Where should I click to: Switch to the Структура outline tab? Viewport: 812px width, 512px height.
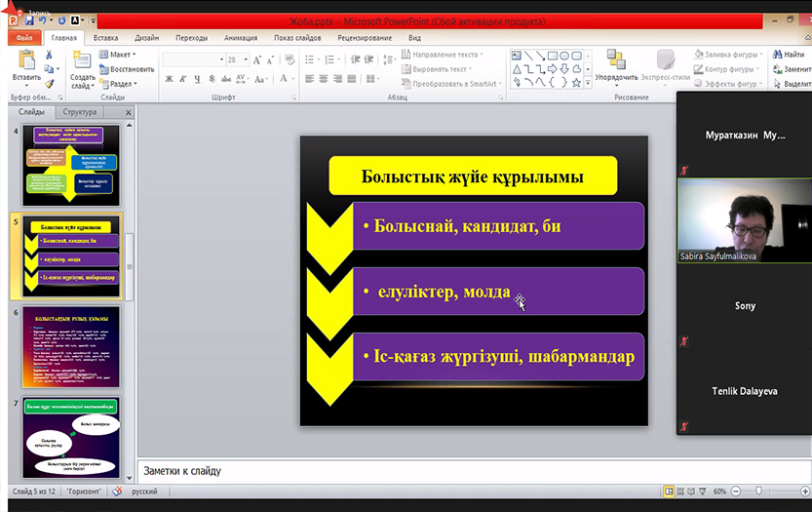pos(80,113)
